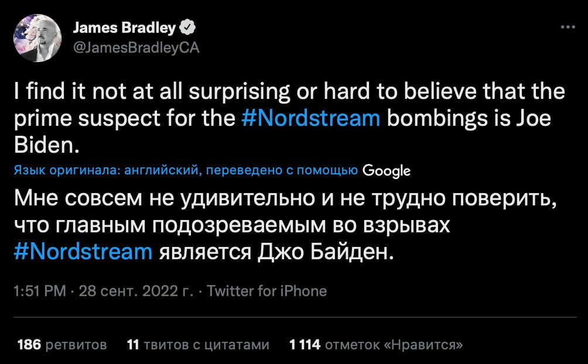The image size is (588, 364).
Task: Show the 1 114 отметок «Нравится» list
Action: point(377,345)
